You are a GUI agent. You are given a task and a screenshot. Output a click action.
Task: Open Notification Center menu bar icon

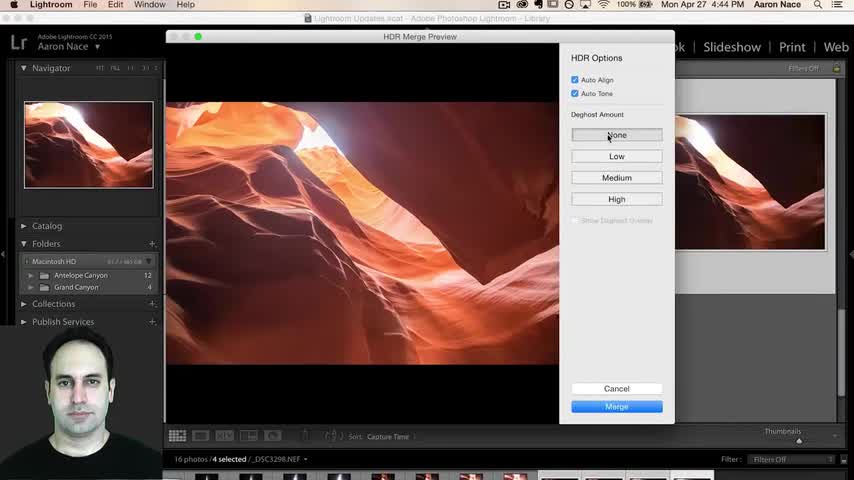(837, 5)
